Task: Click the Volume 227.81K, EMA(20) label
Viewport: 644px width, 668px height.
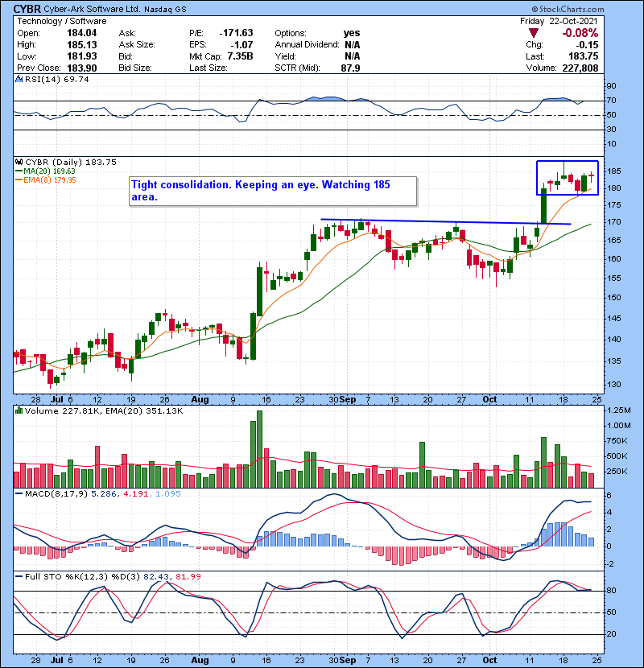Action: [x=104, y=411]
